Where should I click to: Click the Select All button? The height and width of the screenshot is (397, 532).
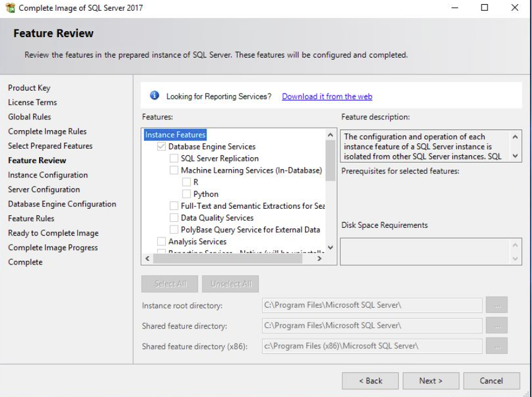click(170, 284)
